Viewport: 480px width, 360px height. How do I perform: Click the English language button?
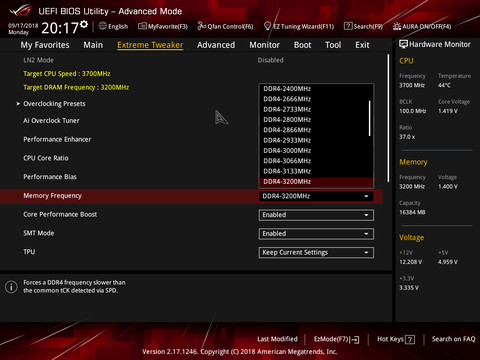pyautogui.click(x=113, y=26)
